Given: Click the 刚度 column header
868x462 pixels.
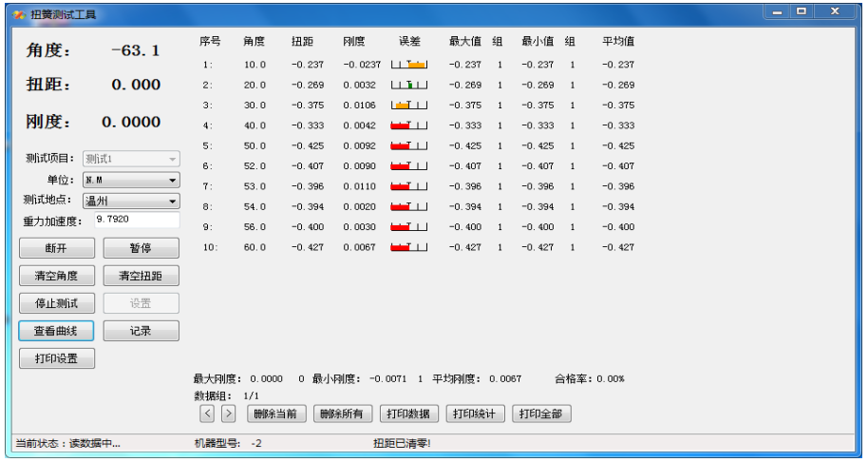Looking at the screenshot, I should [x=353, y=41].
